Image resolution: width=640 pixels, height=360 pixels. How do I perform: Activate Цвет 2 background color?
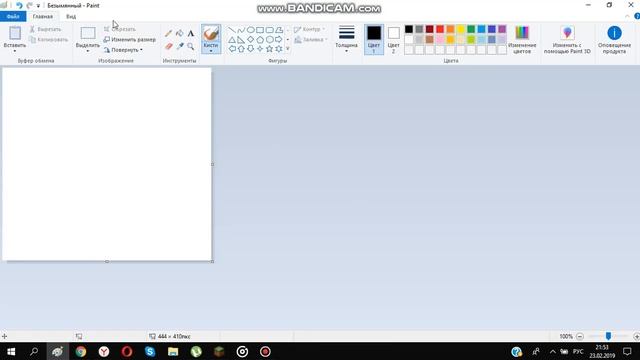tap(393, 40)
